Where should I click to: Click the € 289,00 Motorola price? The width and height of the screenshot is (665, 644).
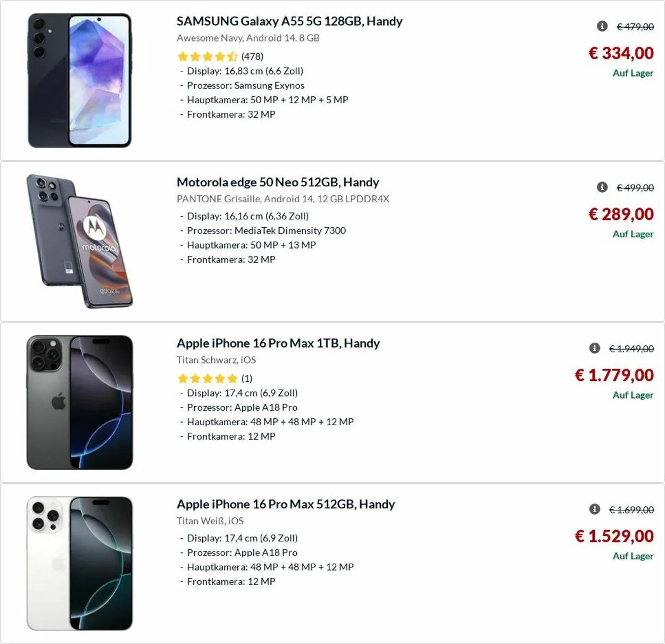click(x=621, y=214)
